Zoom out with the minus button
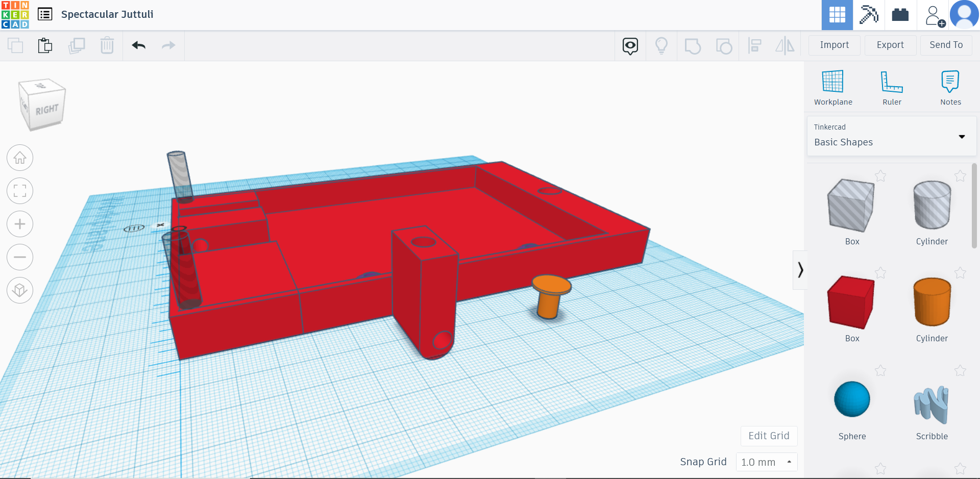This screenshot has width=980, height=479. (20, 257)
